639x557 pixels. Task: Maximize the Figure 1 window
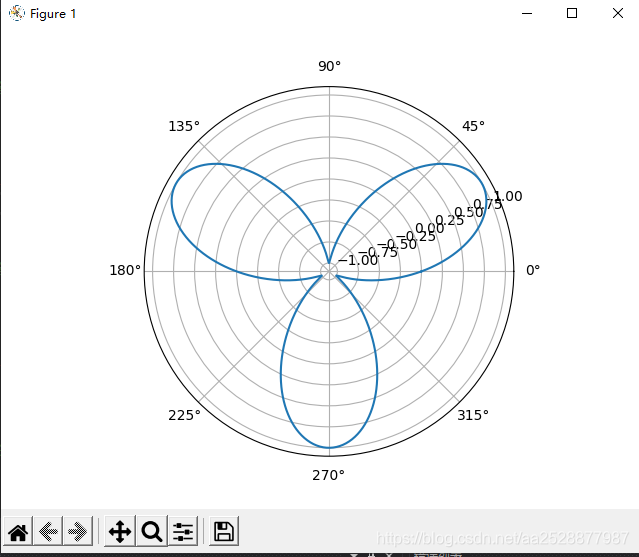572,13
